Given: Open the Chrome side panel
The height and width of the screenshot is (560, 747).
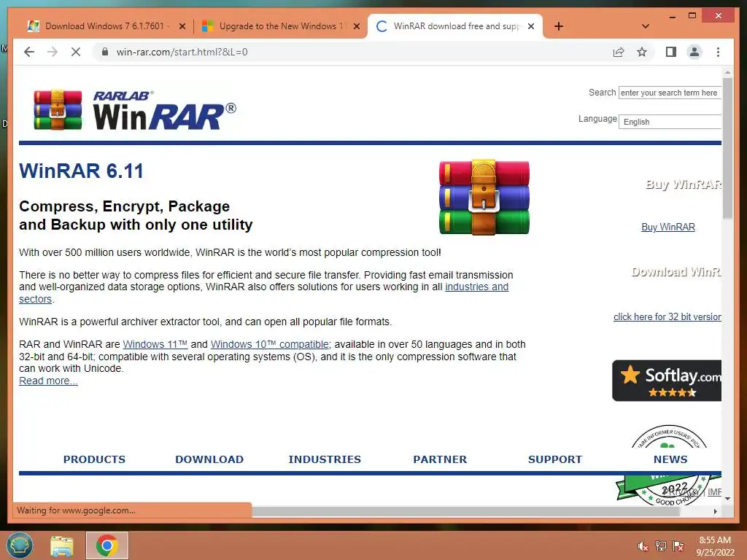Looking at the screenshot, I should click(671, 52).
